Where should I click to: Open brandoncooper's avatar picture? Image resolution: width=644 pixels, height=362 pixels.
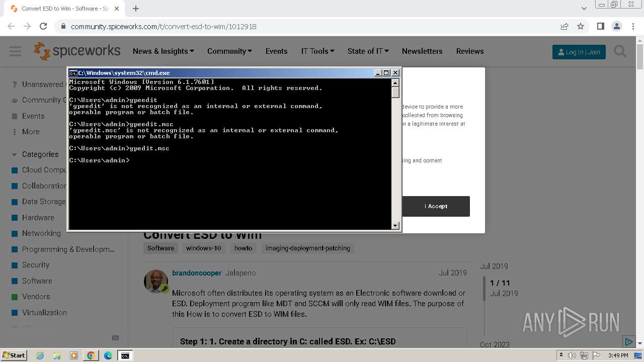[x=156, y=282]
